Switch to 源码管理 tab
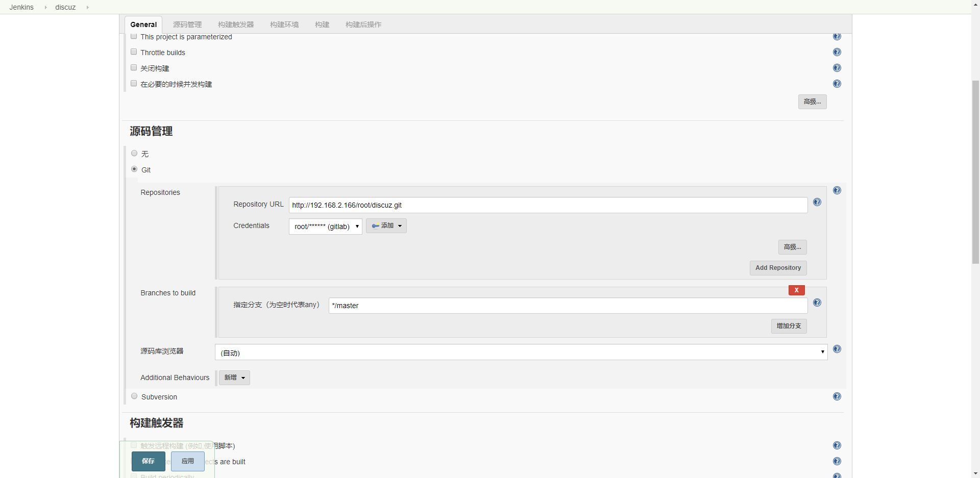This screenshot has width=980, height=478. (187, 24)
